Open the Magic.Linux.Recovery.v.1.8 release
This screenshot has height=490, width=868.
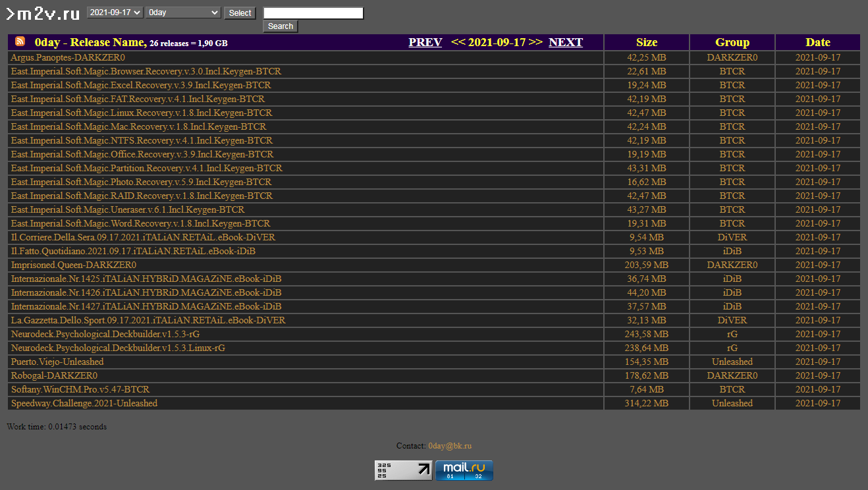[x=142, y=113]
